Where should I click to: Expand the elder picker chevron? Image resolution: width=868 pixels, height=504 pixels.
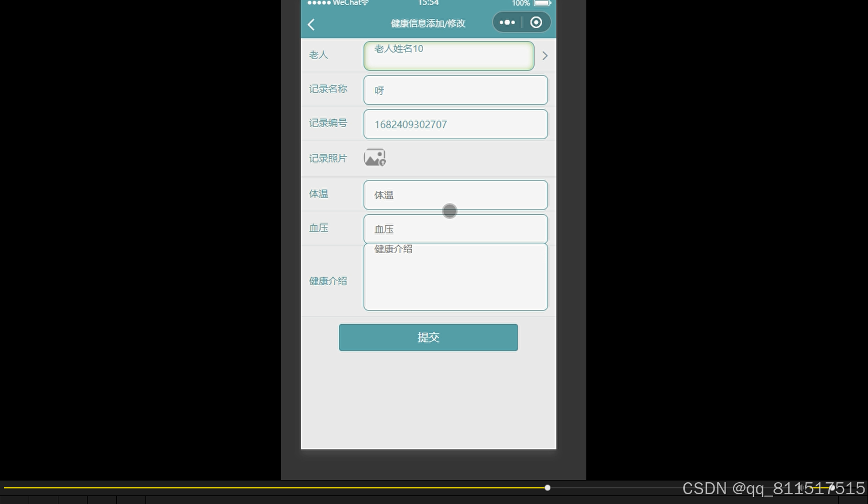[545, 56]
